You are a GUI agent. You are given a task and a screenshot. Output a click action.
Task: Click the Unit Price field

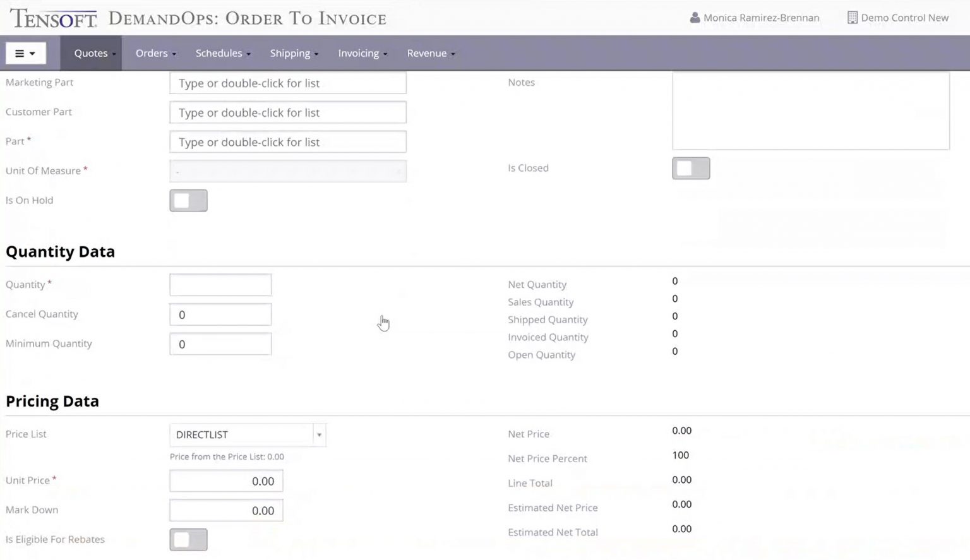(226, 480)
